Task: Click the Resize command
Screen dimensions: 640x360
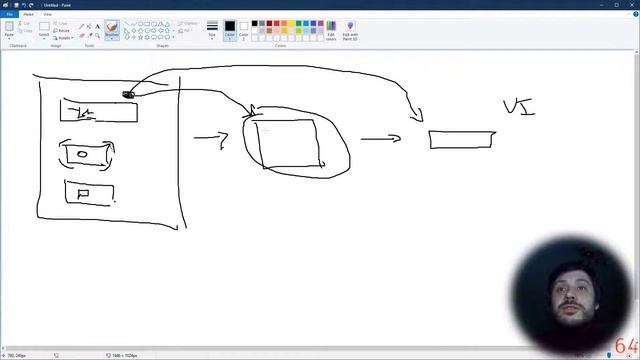Action: pyautogui.click(x=62, y=31)
